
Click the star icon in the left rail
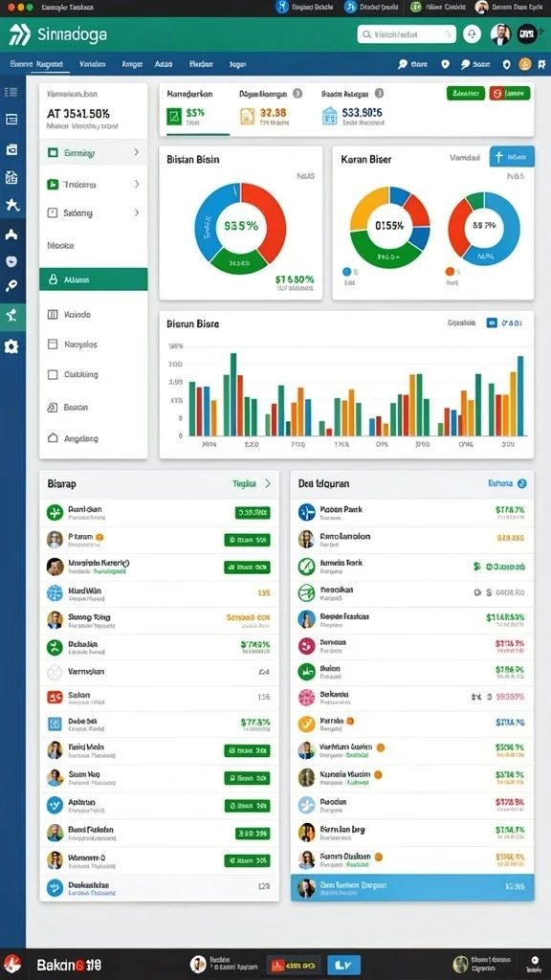[11, 205]
